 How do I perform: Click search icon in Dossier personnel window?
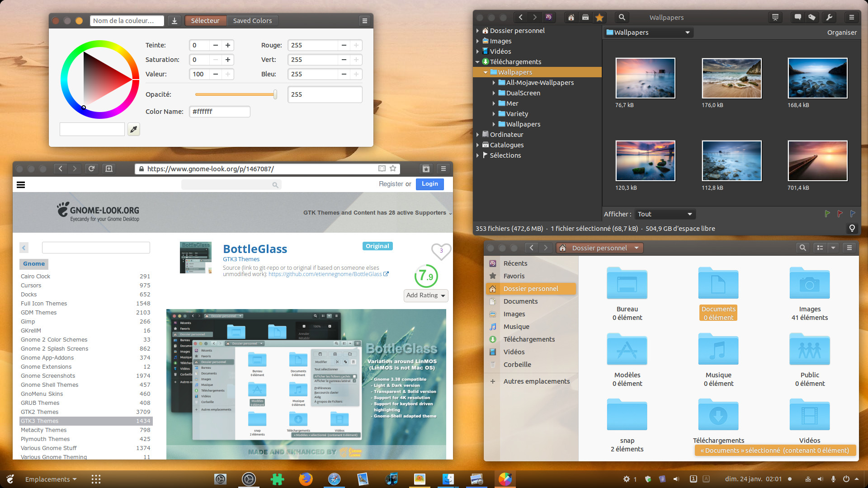(802, 248)
